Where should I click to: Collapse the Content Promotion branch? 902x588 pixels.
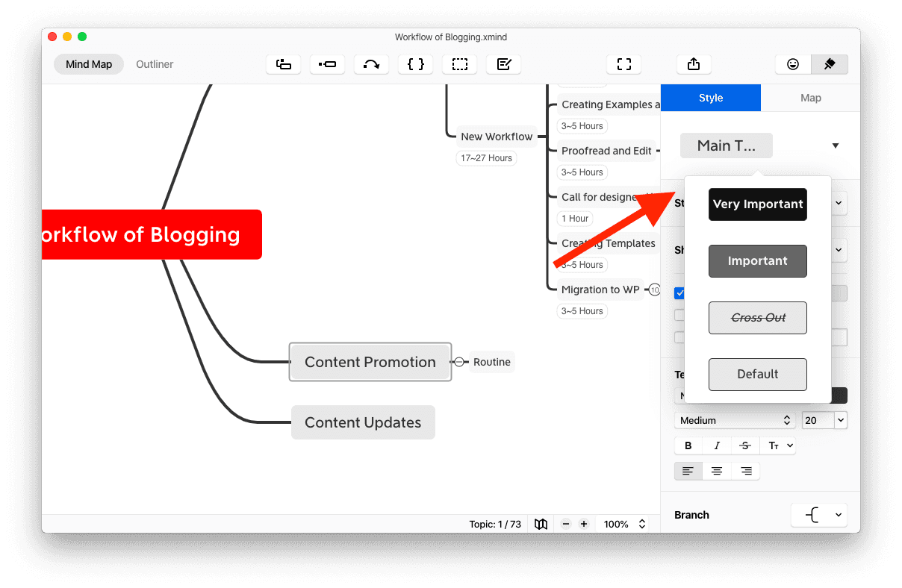(x=459, y=362)
